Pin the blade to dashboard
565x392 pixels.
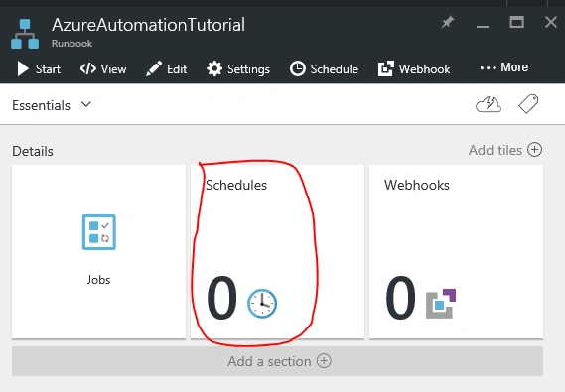coord(448,22)
